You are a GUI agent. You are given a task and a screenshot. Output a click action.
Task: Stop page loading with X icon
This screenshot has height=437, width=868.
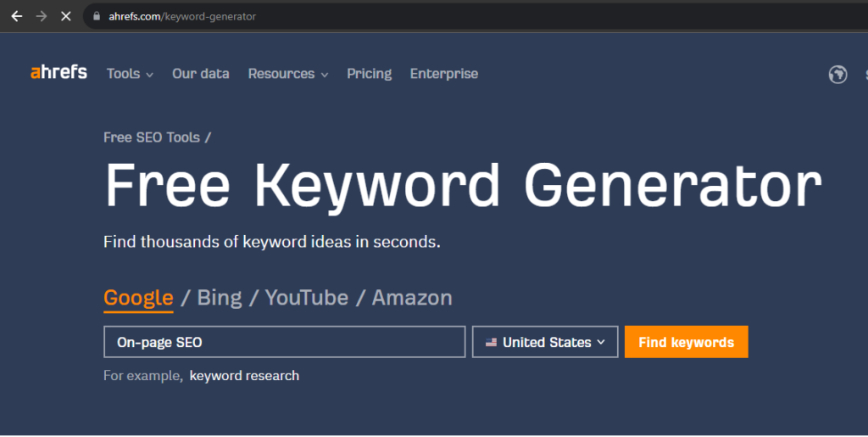[66, 16]
